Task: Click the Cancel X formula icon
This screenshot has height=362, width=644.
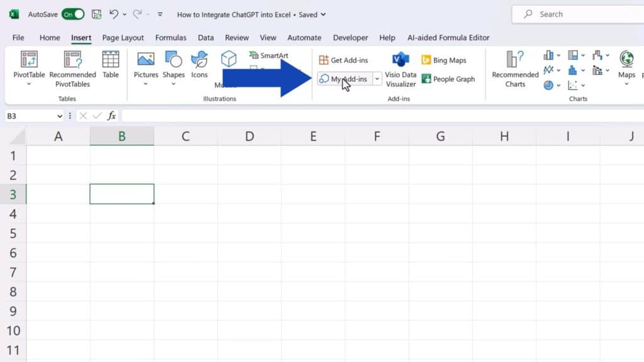Action: pyautogui.click(x=83, y=116)
